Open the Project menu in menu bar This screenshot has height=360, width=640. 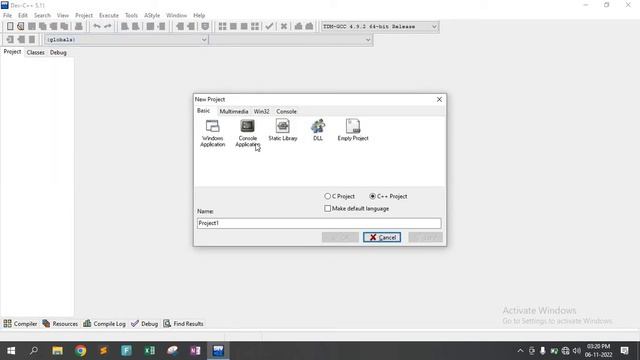[x=84, y=15]
